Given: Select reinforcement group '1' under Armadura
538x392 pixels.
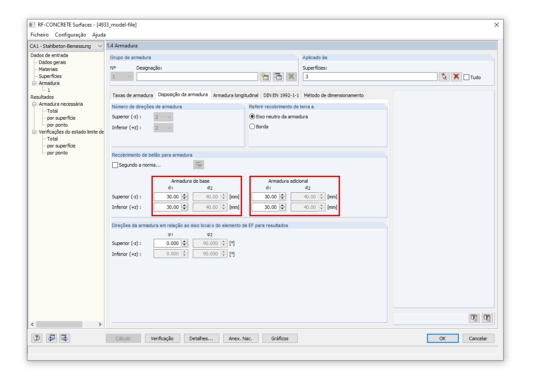Looking at the screenshot, I should [49, 90].
